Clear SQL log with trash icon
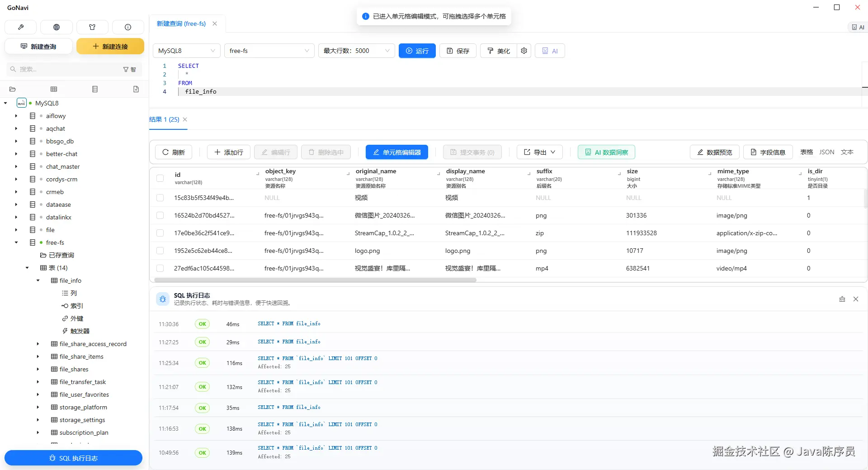868x470 pixels. [x=842, y=299]
